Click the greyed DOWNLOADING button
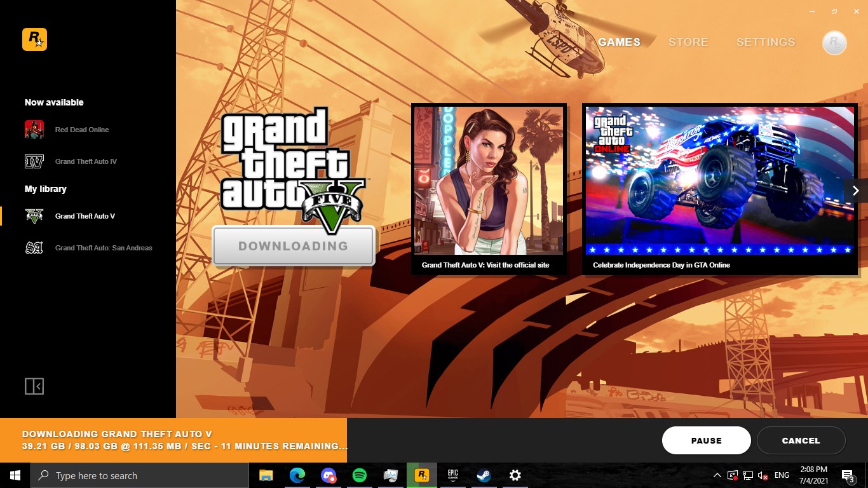The height and width of the screenshot is (488, 868). [294, 246]
